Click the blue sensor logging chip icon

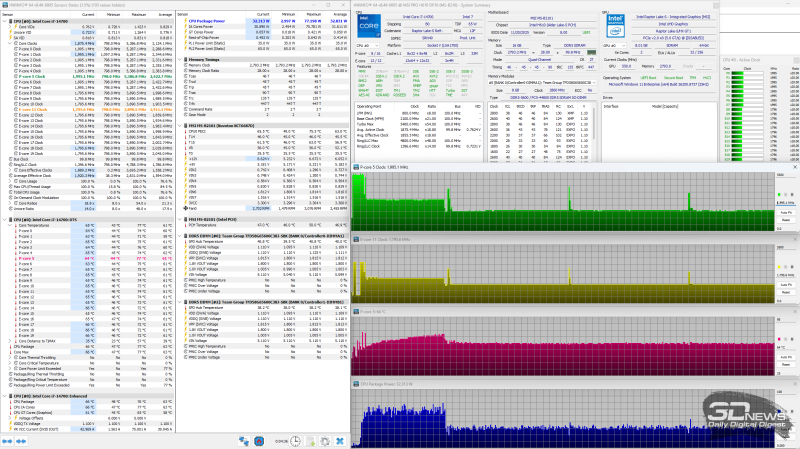259,441
